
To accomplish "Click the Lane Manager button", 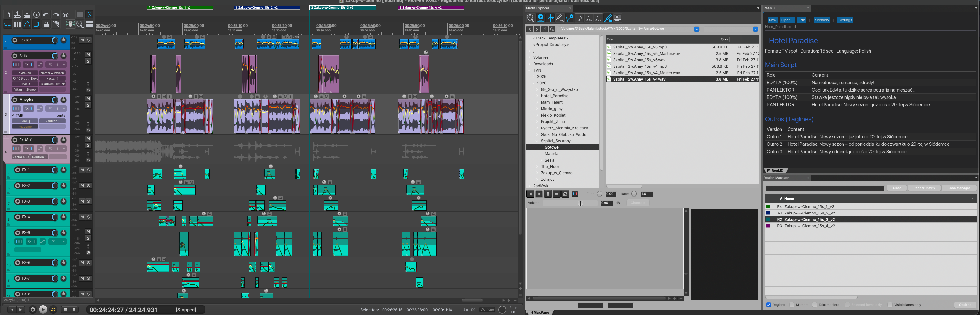I will click(x=959, y=188).
